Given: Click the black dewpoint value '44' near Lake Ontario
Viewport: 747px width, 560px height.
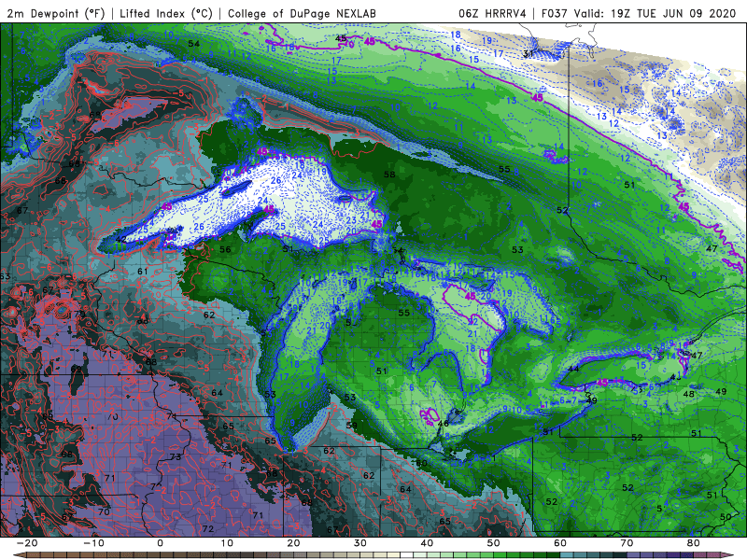Looking at the screenshot, I should pyautogui.click(x=573, y=369).
